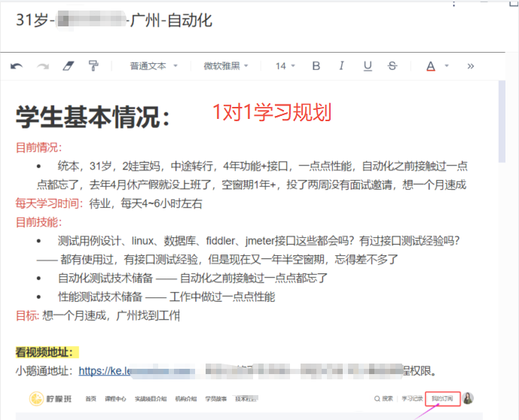Open the font color dropdown arrow

pos(447,66)
